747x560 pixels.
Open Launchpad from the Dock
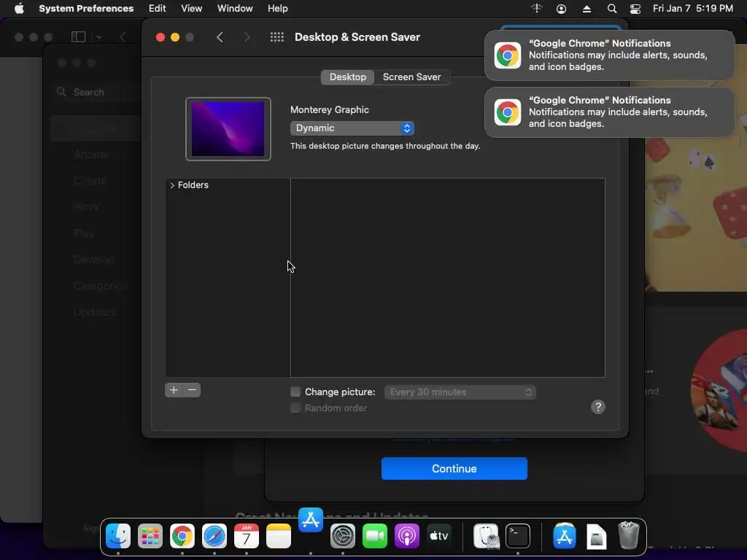click(150, 536)
